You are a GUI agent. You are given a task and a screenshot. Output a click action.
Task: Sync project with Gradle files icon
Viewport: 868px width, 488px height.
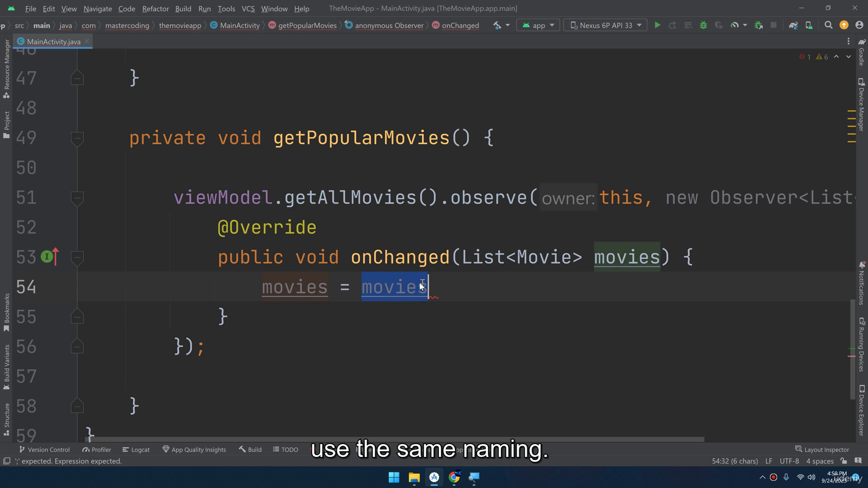tap(793, 25)
